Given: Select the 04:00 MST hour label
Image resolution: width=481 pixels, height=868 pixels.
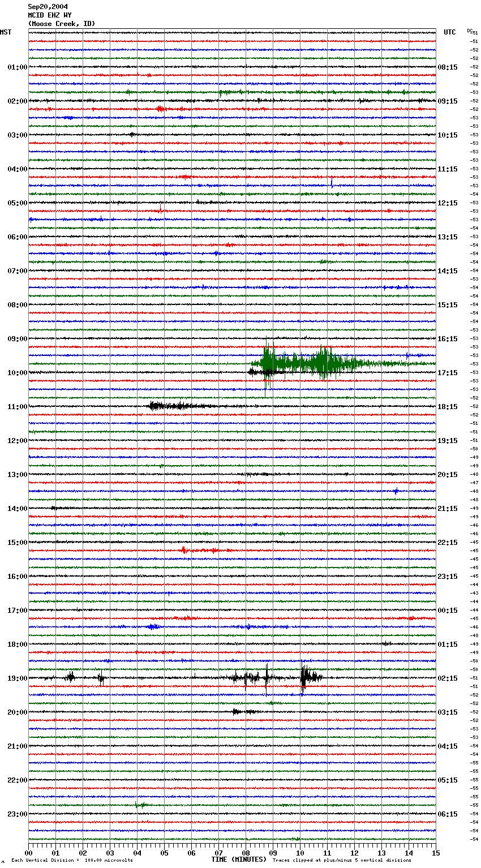Looking at the screenshot, I should click(x=17, y=169).
